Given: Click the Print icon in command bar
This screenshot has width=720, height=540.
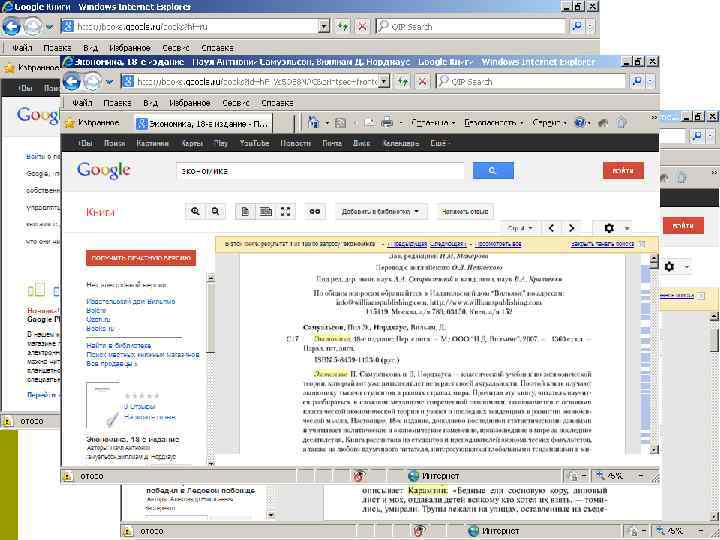Looking at the screenshot, I should click(x=387, y=123).
